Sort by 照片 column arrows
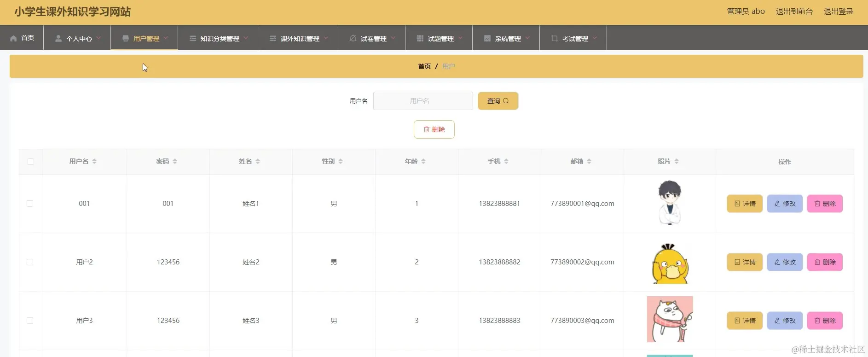The width and height of the screenshot is (868, 357). (x=677, y=161)
